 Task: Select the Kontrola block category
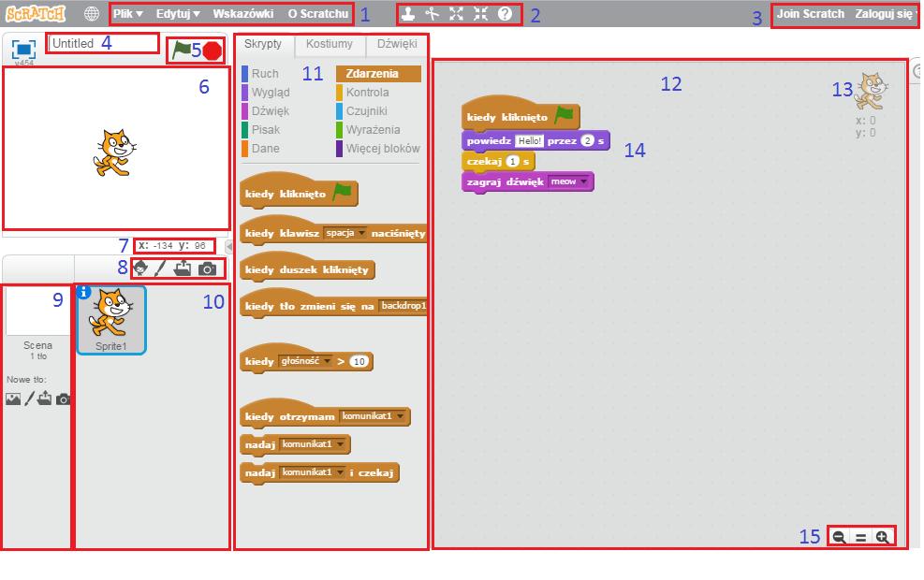tap(362, 93)
